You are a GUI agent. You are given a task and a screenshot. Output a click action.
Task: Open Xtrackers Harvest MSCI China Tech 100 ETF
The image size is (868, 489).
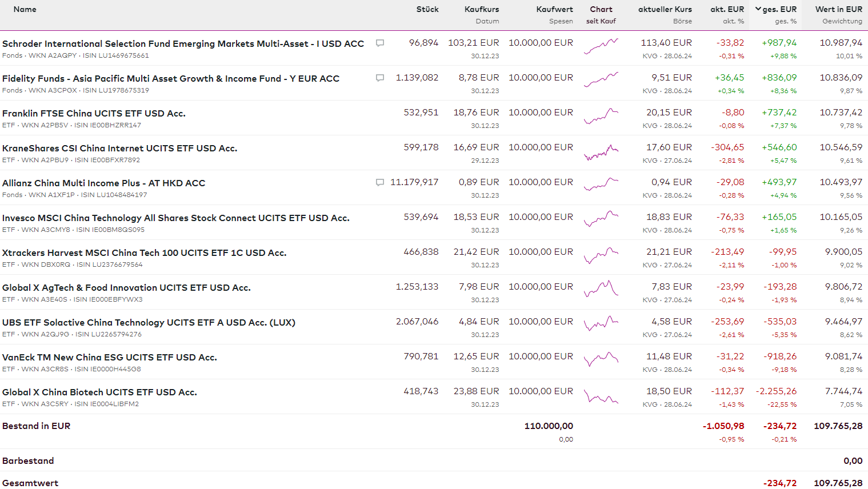pyautogui.click(x=144, y=253)
